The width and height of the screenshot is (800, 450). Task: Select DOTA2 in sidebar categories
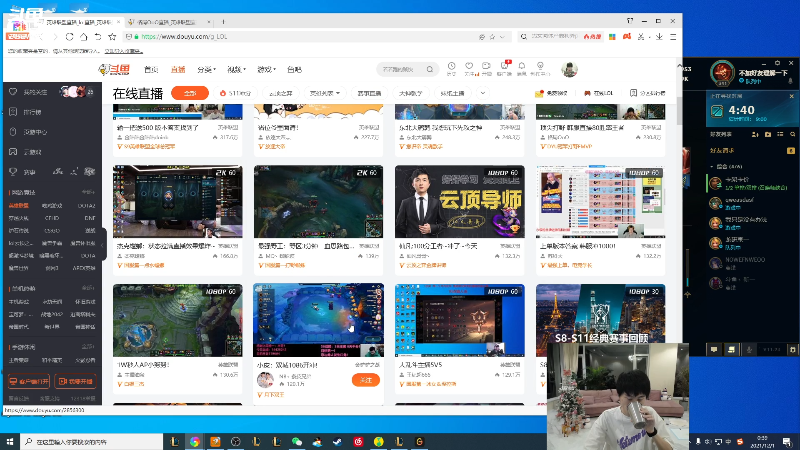86,206
